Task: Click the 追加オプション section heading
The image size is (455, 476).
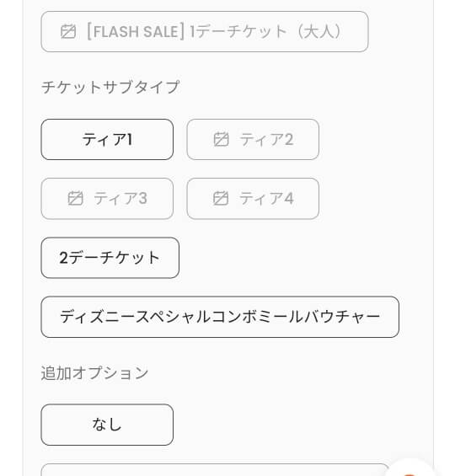Action: coord(94,373)
